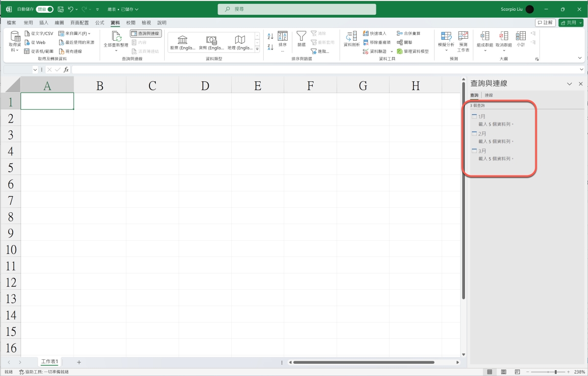Toggle the 查詢與連線 pane button

[146, 33]
